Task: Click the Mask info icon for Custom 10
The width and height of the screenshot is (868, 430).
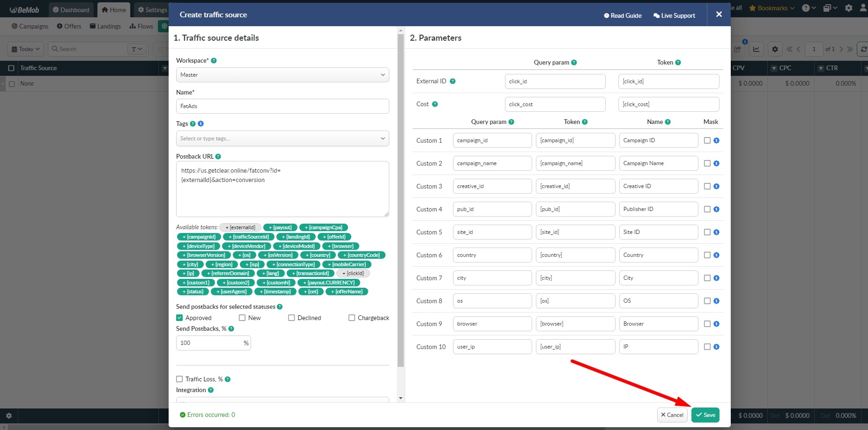Action: click(716, 347)
